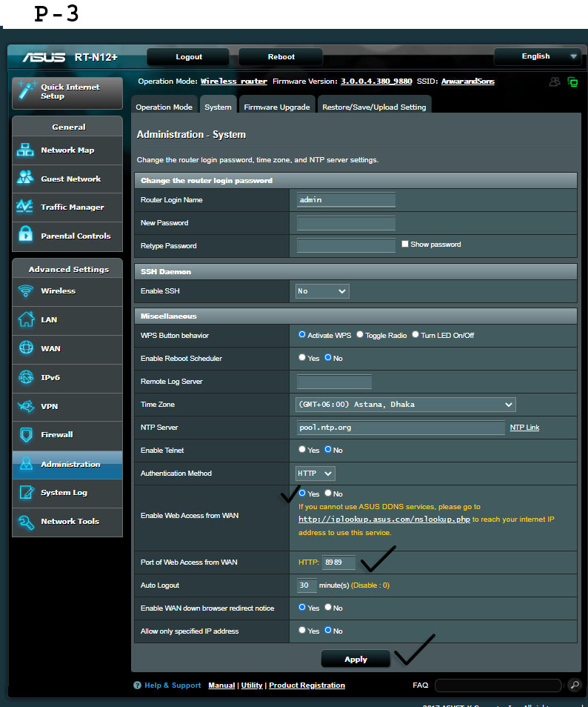Click the Network Tools wrench icon
This screenshot has width=588, height=707.
click(26, 522)
